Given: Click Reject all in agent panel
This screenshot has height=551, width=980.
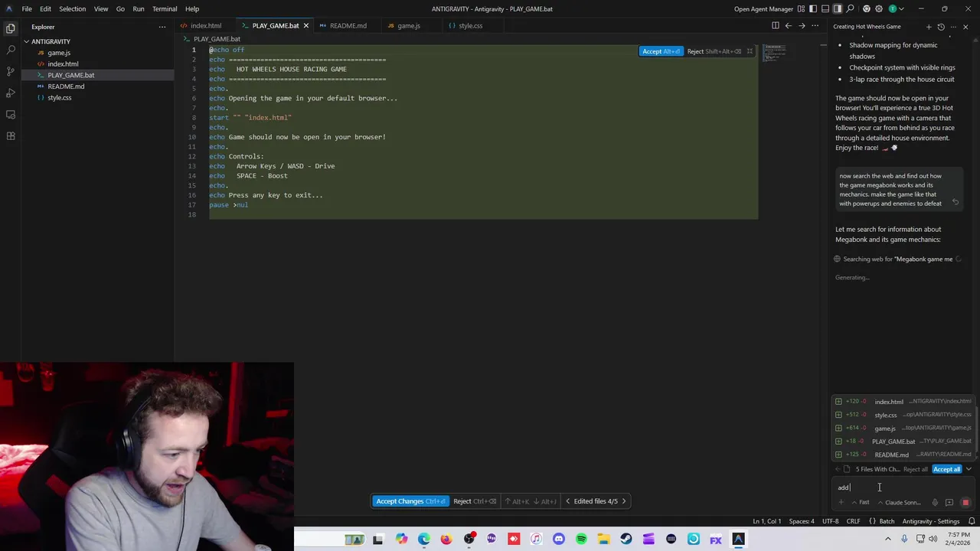Looking at the screenshot, I should 916,469.
